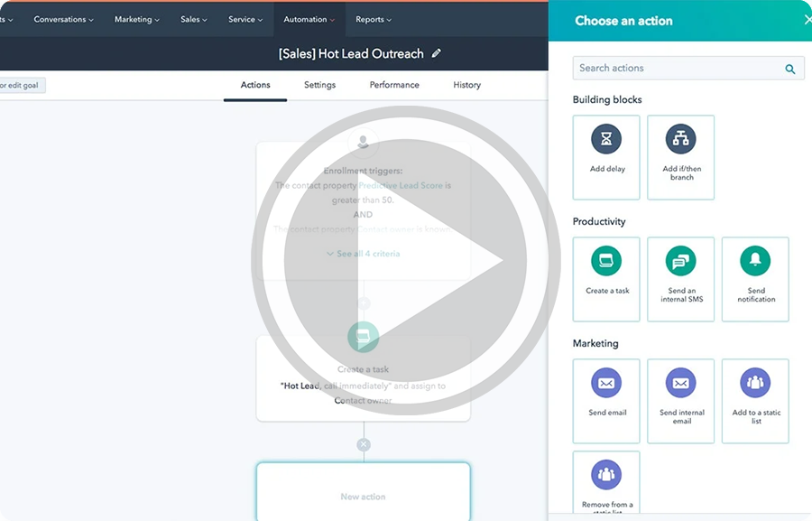
Task: Click the Contact owner property link
Action: (x=386, y=228)
